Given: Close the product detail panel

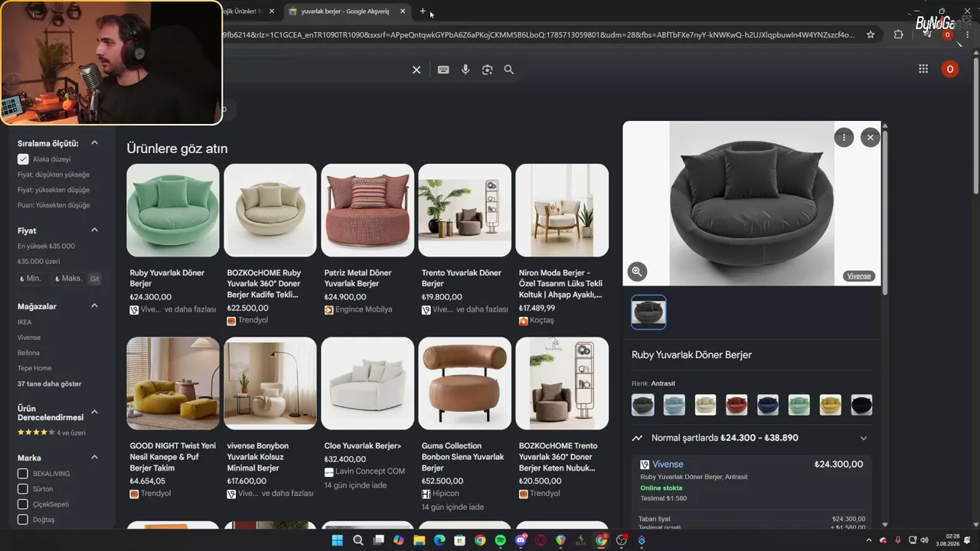Looking at the screenshot, I should 870,138.
